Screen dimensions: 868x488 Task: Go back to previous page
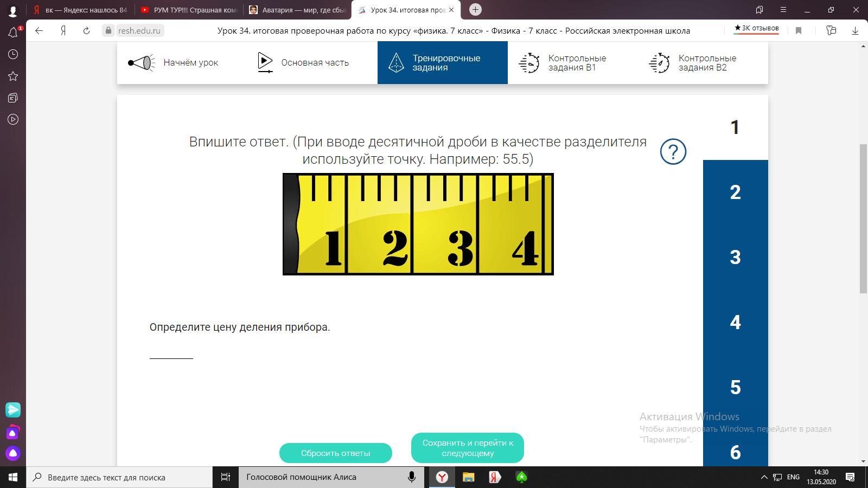click(39, 31)
